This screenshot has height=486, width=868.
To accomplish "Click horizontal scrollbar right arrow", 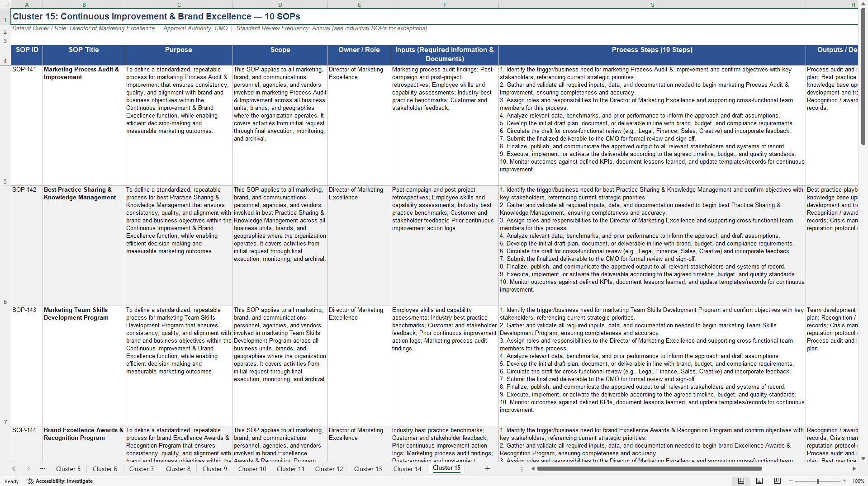I will 854,469.
